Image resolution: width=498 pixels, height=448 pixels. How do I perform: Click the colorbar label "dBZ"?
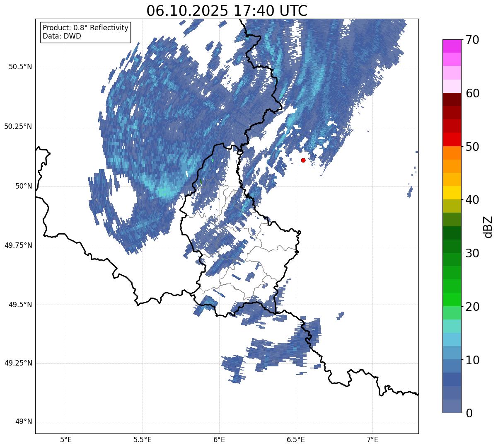[488, 227]
